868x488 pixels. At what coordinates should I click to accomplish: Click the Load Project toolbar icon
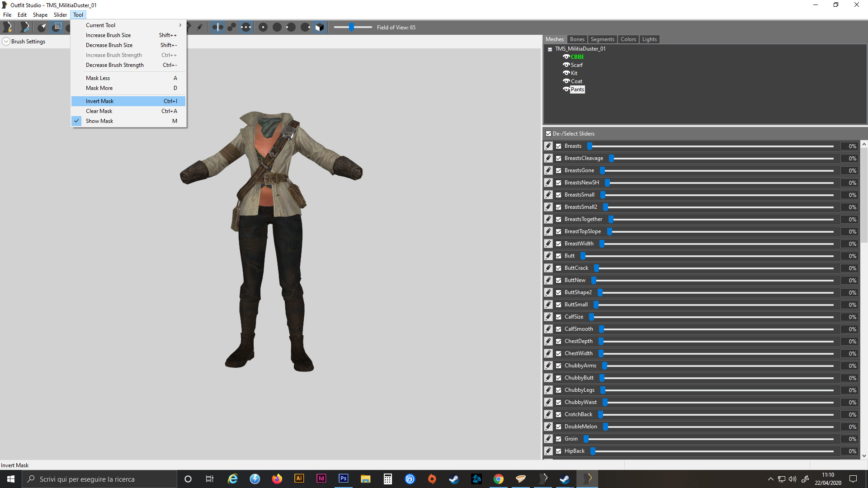point(25,27)
